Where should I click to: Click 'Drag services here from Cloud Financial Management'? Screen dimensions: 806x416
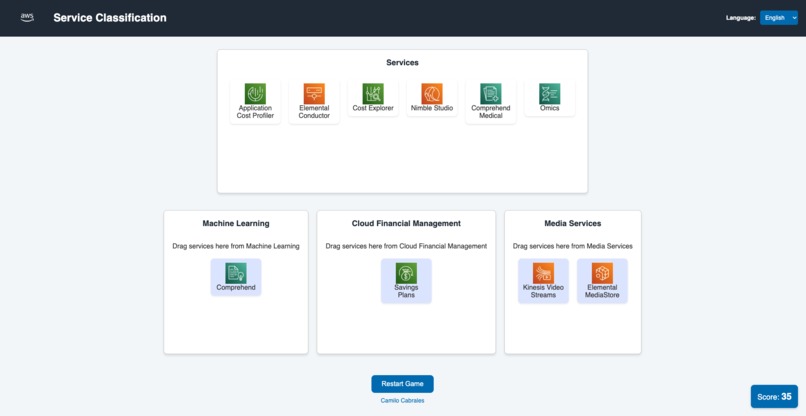coord(406,246)
